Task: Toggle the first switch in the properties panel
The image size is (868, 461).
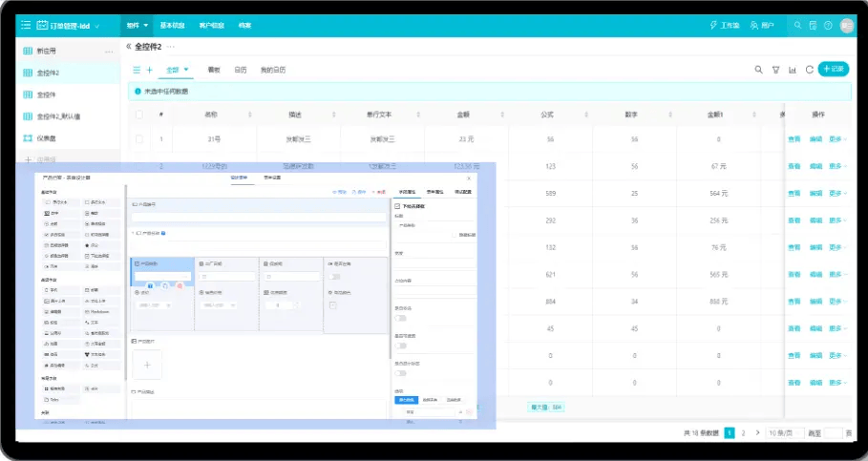Action: coord(401,318)
